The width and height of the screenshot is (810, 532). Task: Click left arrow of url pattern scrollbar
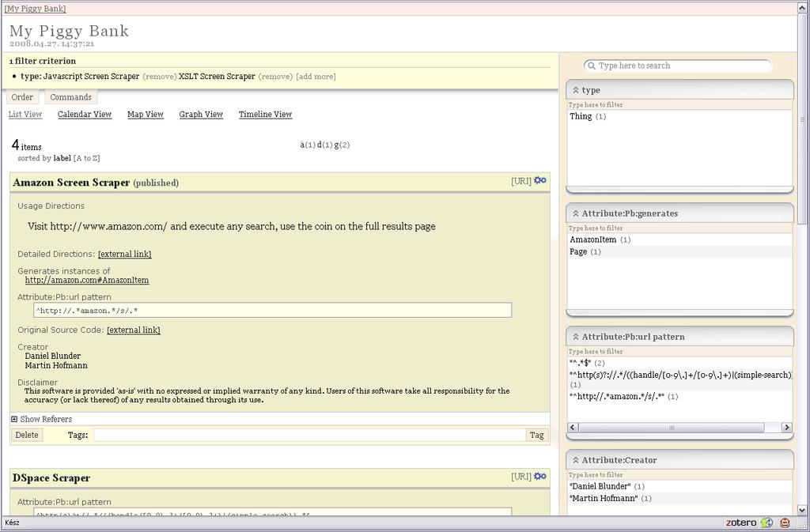[573, 427]
